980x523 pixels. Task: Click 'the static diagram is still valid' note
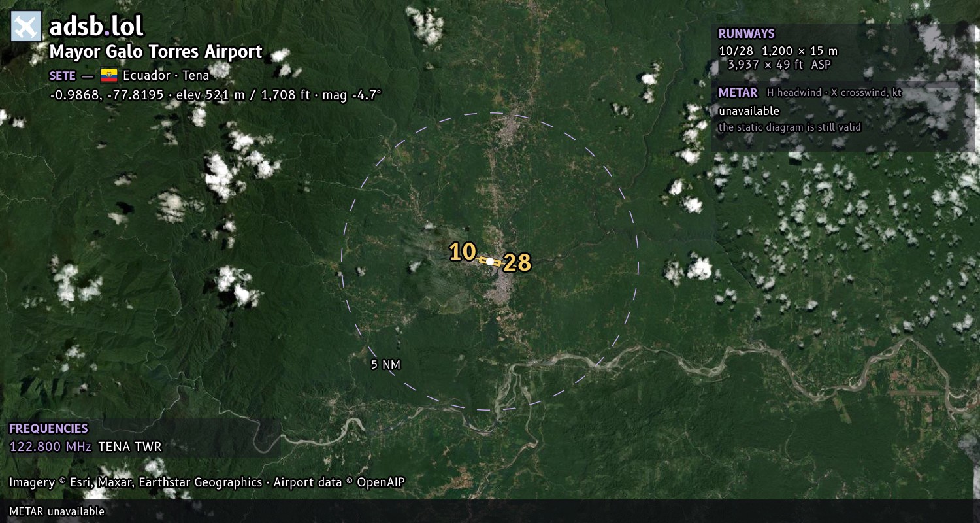pyautogui.click(x=790, y=127)
